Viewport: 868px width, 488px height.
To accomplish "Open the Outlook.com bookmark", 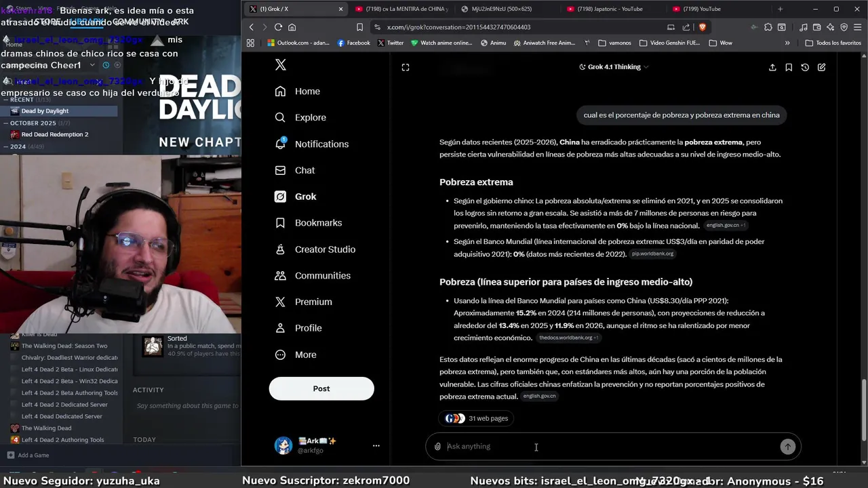I will click(x=298, y=43).
